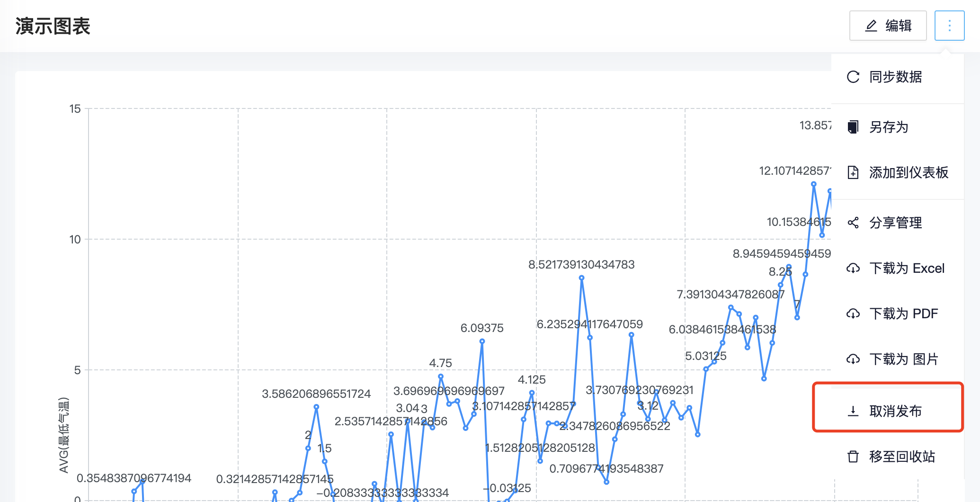Image resolution: width=980 pixels, height=502 pixels.
Task: Click data label 0.3548387096774194
Action: (134, 478)
